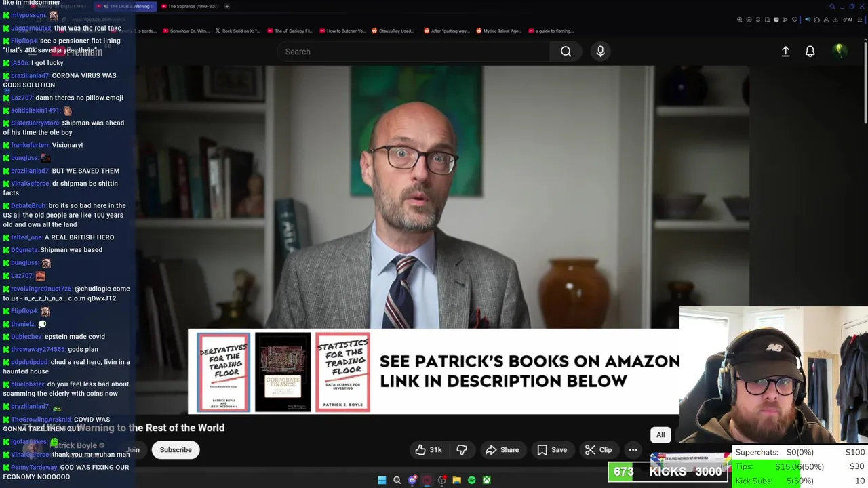Screen dimensions: 868x488
Task: Click the Tips $15.06 goal row
Action: click(x=800, y=466)
